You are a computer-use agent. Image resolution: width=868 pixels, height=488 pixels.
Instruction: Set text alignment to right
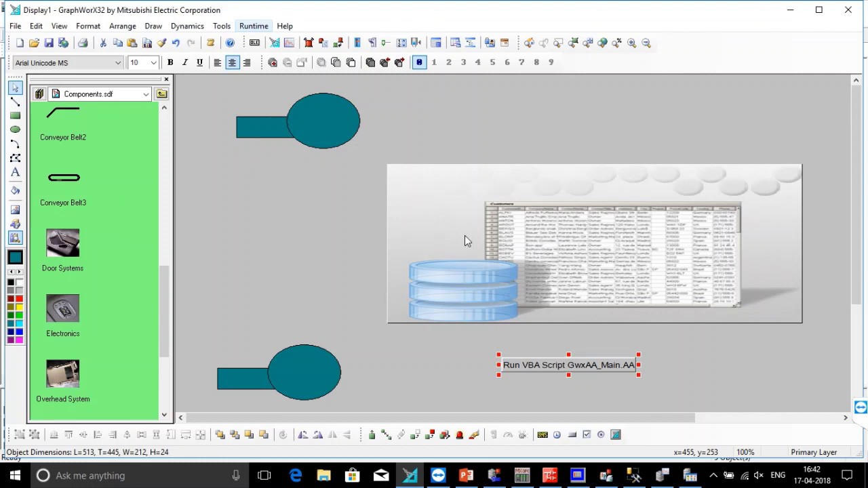(x=247, y=62)
